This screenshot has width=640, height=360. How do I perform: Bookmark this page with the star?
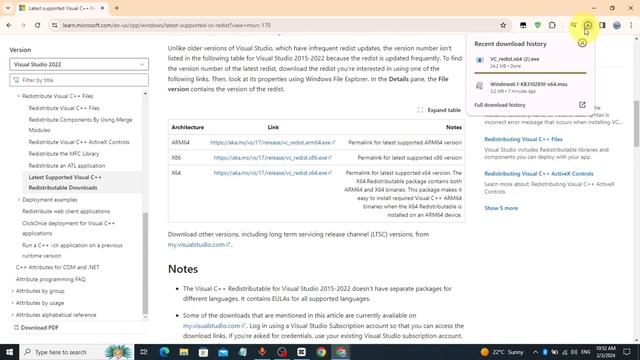pos(503,25)
